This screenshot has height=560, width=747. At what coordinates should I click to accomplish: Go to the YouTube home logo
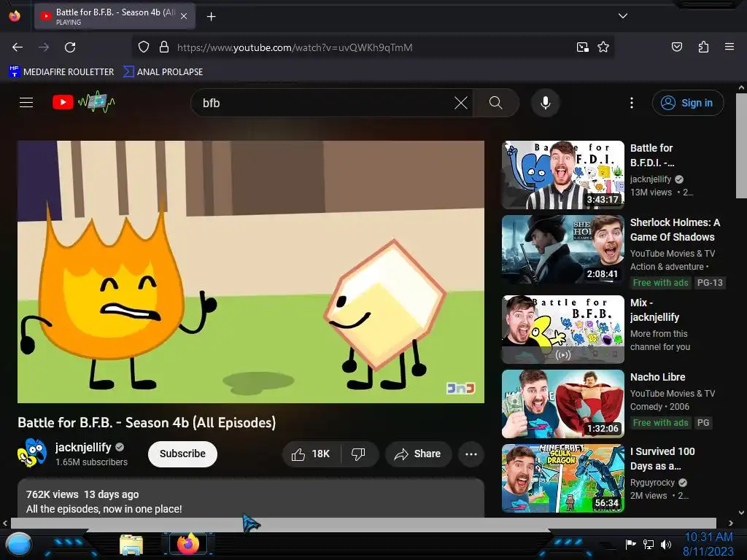[x=83, y=102]
